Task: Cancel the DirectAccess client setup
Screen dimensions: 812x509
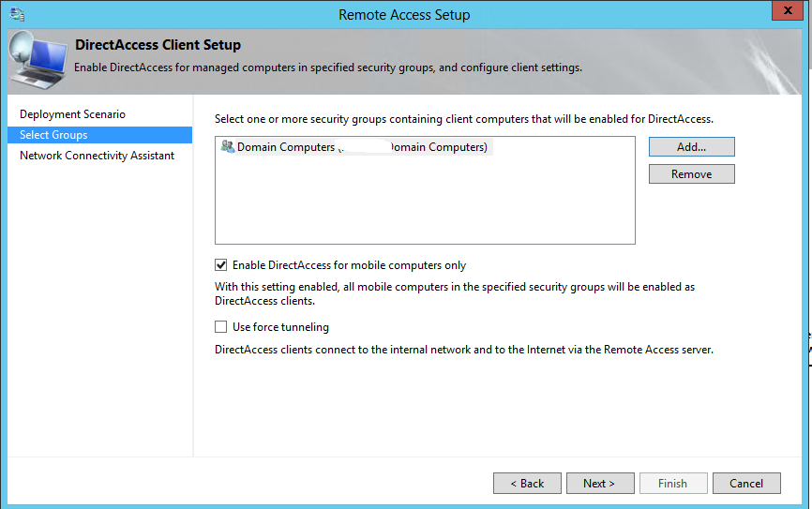Action: (746, 484)
